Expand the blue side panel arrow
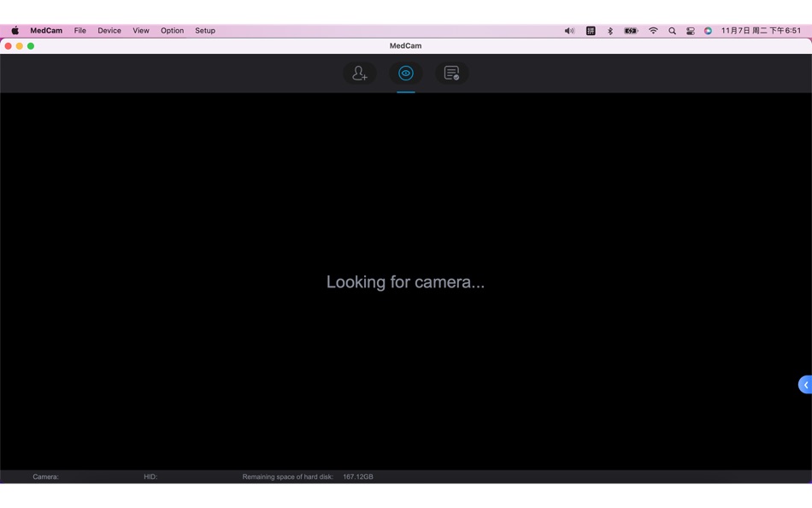 click(805, 385)
